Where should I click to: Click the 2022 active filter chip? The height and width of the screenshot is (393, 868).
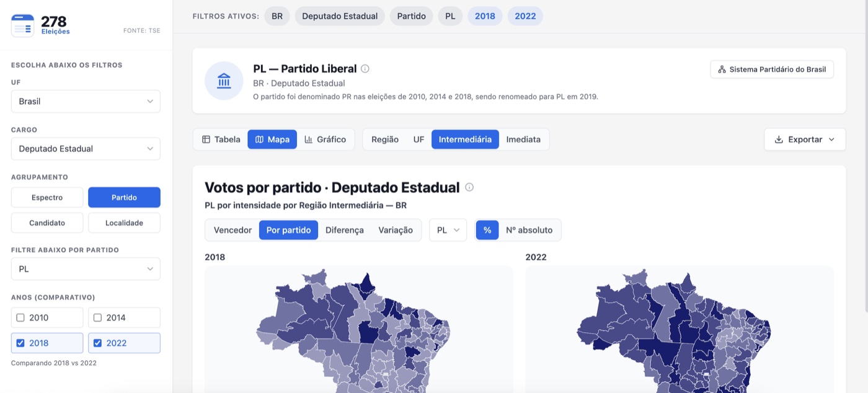[x=525, y=16]
